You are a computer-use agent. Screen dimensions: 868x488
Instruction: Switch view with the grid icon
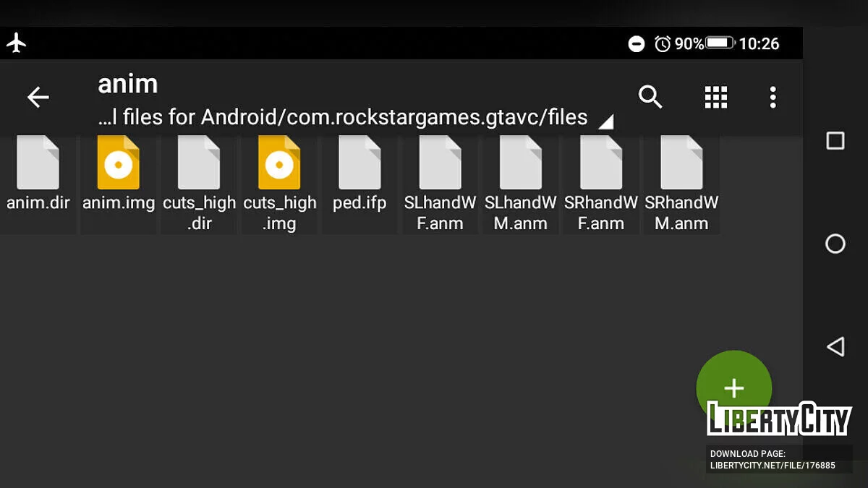(x=715, y=97)
